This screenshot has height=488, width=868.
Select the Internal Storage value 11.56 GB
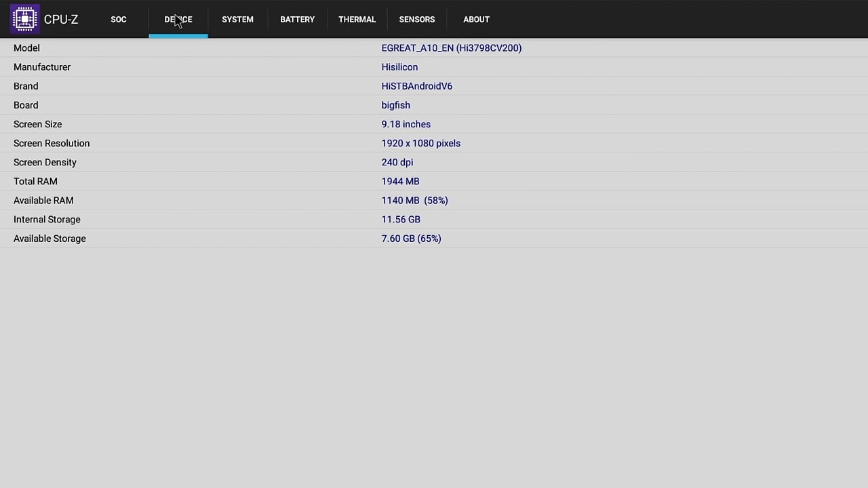point(401,219)
